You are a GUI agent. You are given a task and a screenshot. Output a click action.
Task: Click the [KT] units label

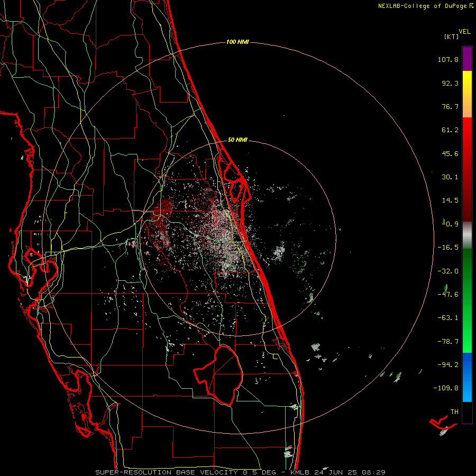pyautogui.click(x=452, y=36)
